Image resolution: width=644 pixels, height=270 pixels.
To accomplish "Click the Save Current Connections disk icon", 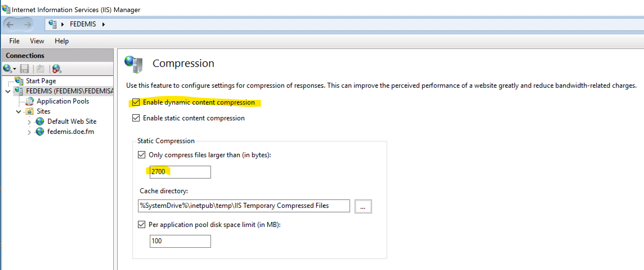I will [x=24, y=69].
